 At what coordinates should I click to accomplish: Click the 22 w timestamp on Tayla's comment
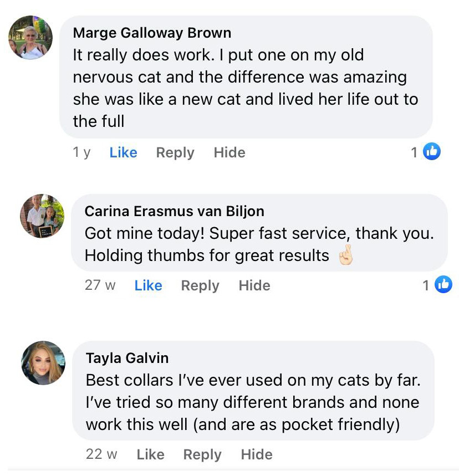coord(101,454)
